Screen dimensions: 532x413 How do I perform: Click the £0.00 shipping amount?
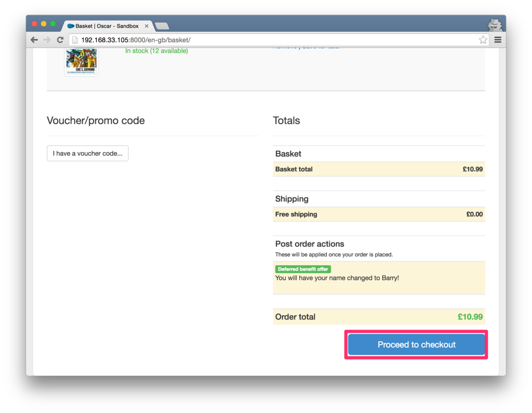[474, 214]
